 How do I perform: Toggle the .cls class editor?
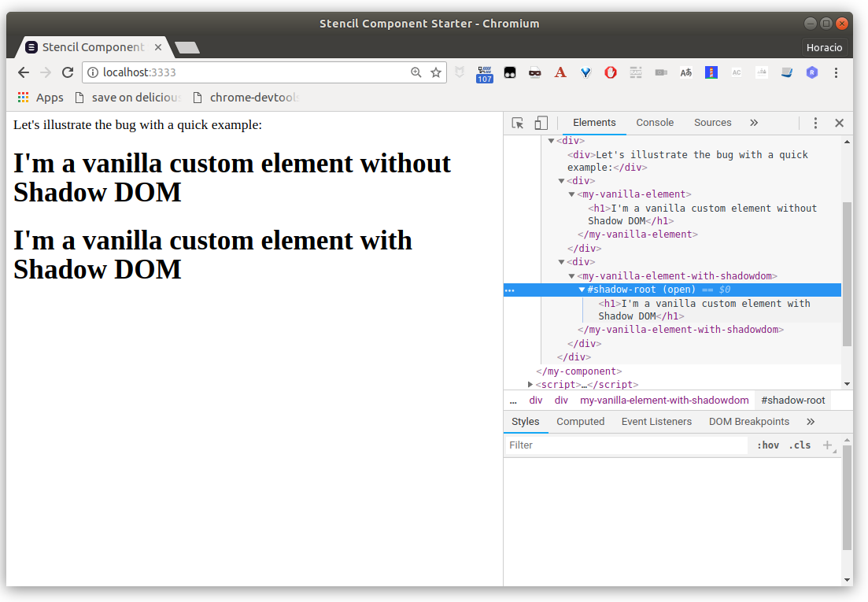pyautogui.click(x=800, y=445)
